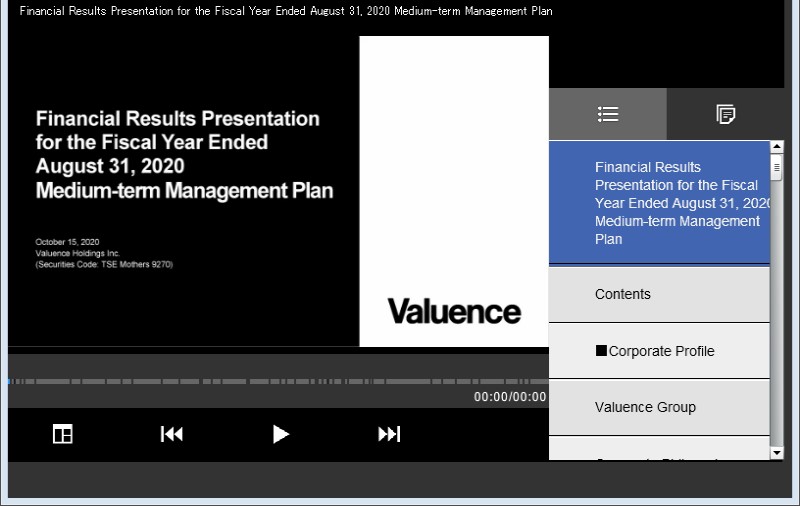800x506 pixels.
Task: Click the presentation title text at top
Action: pyautogui.click(x=286, y=11)
